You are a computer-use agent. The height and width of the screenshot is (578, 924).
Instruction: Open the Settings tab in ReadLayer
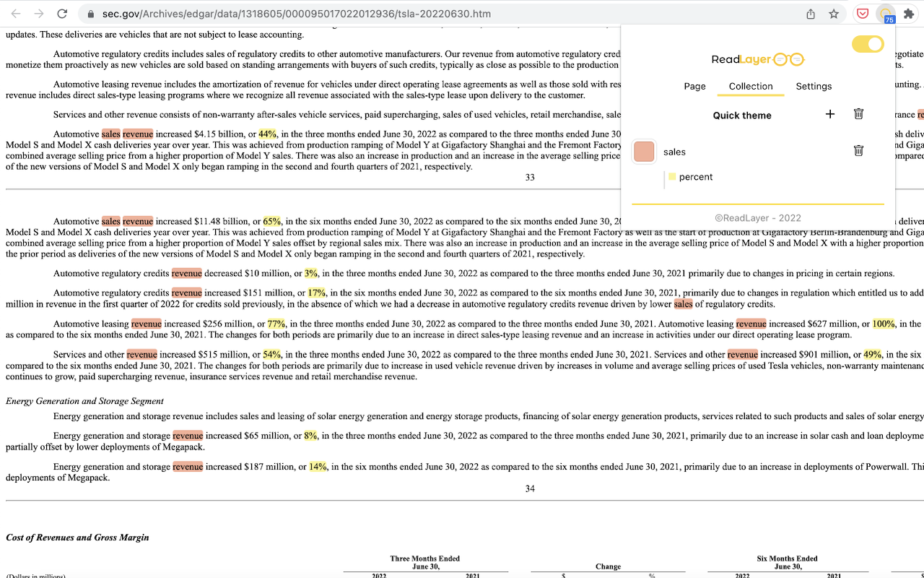click(x=814, y=86)
